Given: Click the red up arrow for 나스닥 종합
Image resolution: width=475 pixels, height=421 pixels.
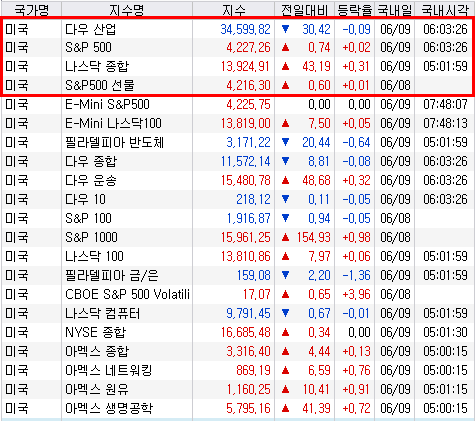Looking at the screenshot, I should (285, 66).
